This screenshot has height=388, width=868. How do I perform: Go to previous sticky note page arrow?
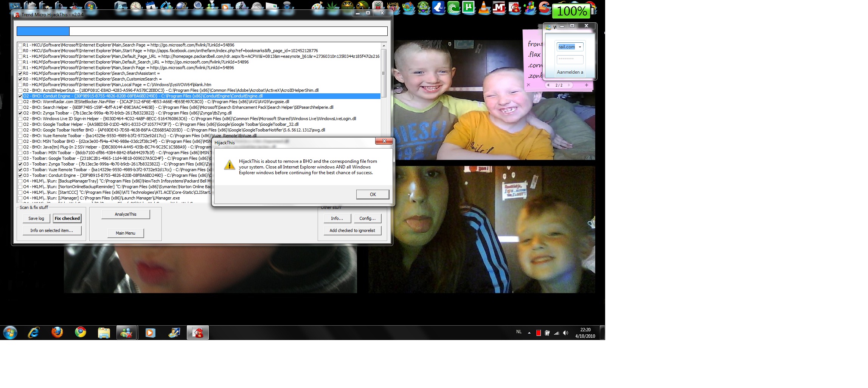pos(548,85)
